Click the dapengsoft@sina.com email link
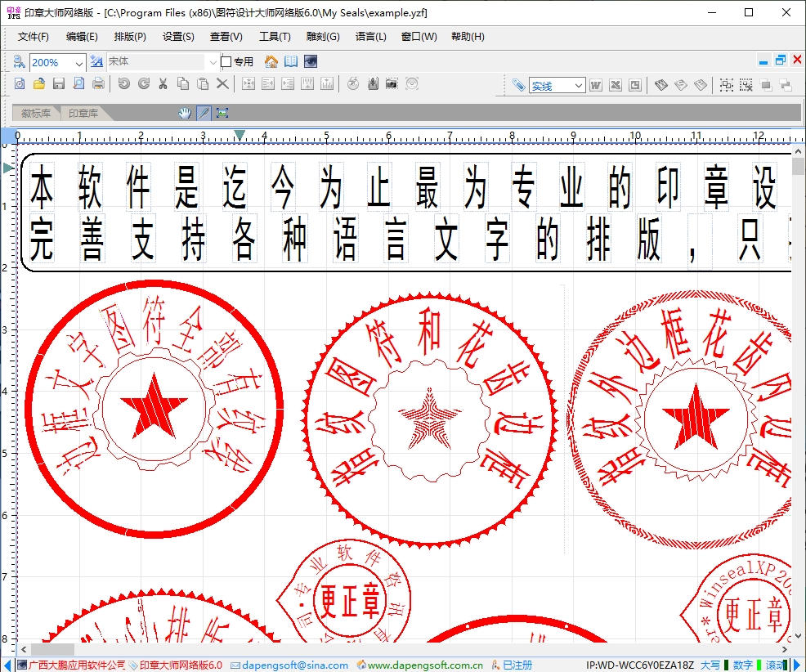Viewport: 806px width, 672px height. [294, 665]
